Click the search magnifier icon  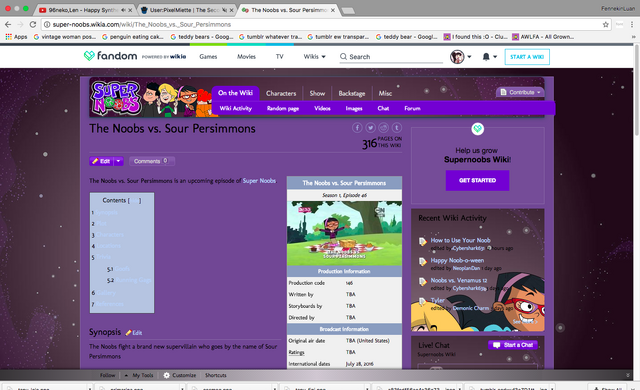(x=343, y=57)
